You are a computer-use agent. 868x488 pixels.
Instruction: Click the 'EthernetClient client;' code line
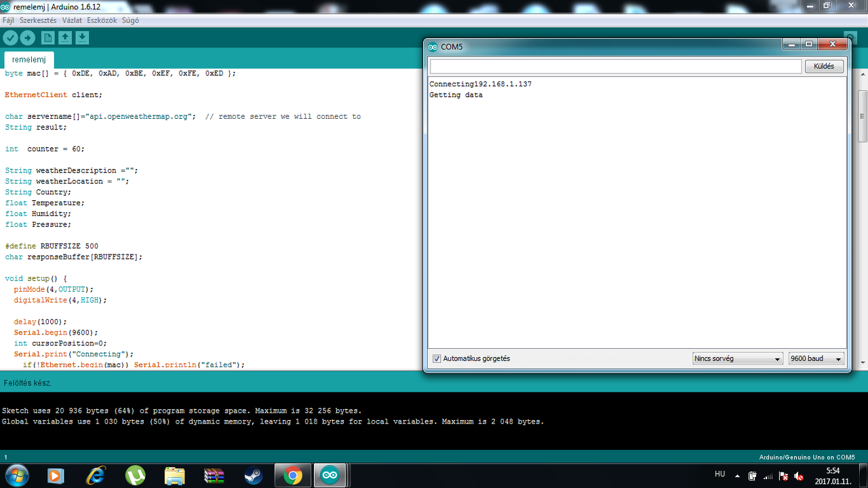[x=54, y=95]
